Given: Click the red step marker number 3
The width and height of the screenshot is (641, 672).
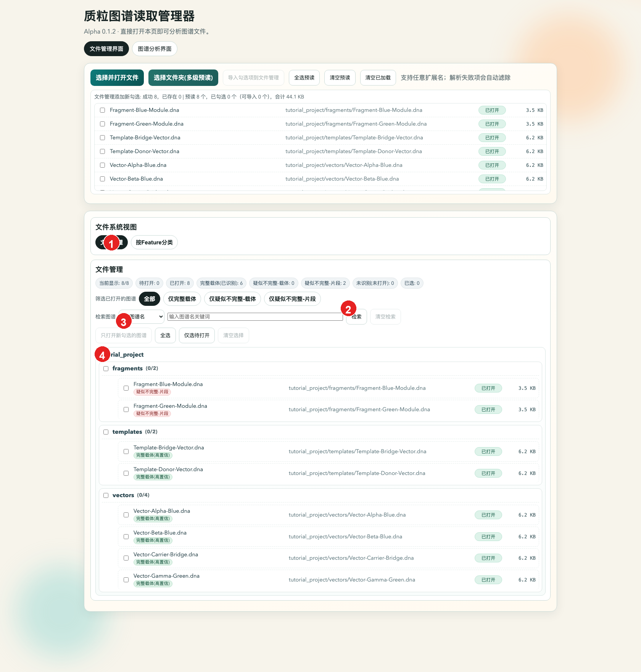Looking at the screenshot, I should click(123, 321).
